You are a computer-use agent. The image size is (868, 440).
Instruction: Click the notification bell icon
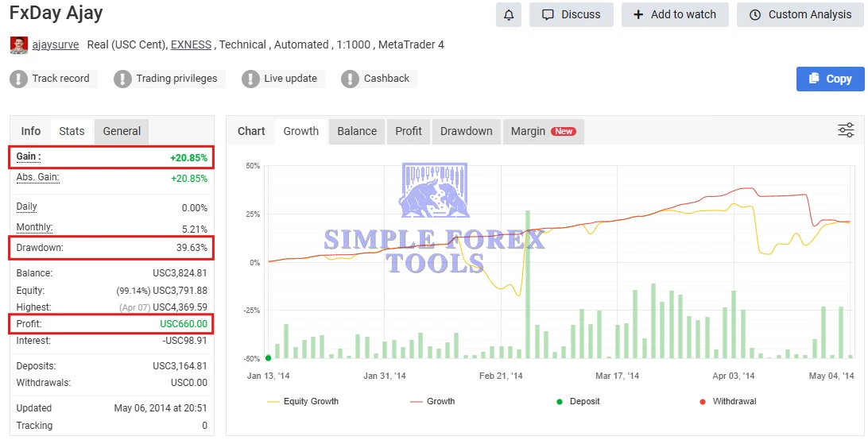point(509,14)
